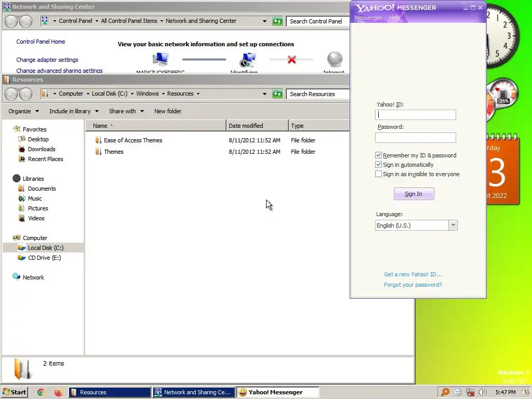Sort by Type column header
Viewport: 532px width, 399px height.
pyautogui.click(x=319, y=126)
